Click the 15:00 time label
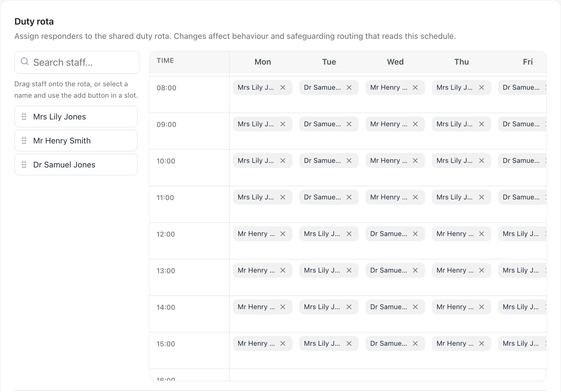This screenshot has width=561, height=392. click(166, 344)
